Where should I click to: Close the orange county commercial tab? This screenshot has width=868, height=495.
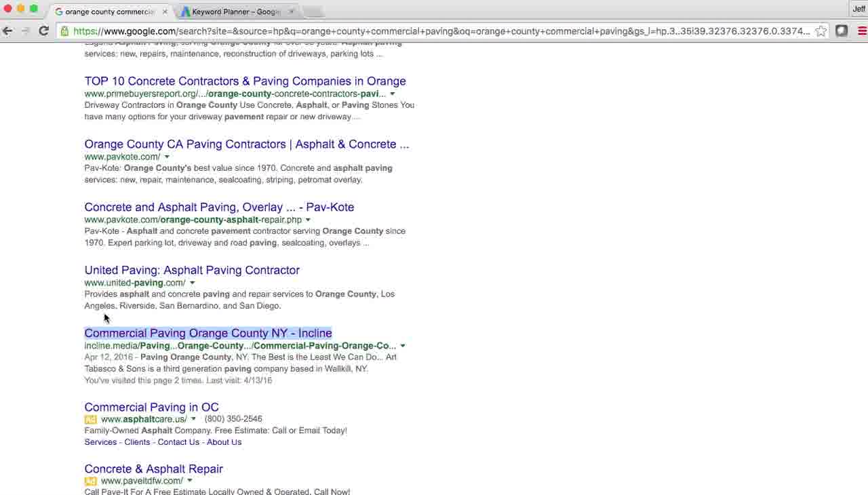point(165,12)
